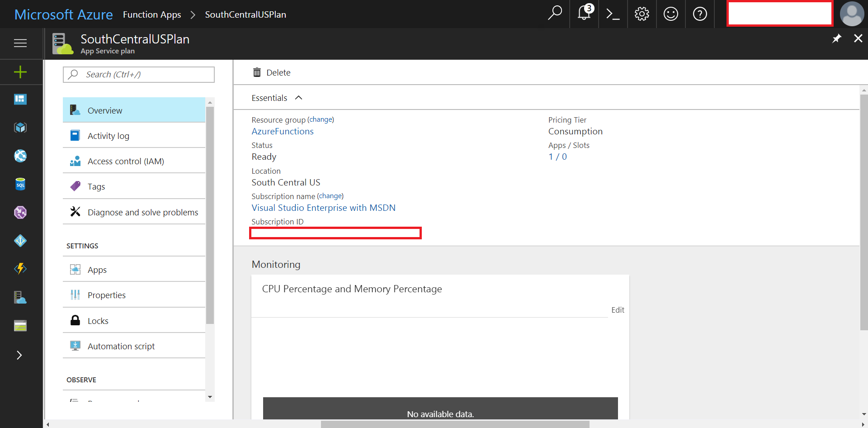Viewport: 868px width, 428px height.
Task: Click the Delete trash icon button
Action: (x=272, y=72)
